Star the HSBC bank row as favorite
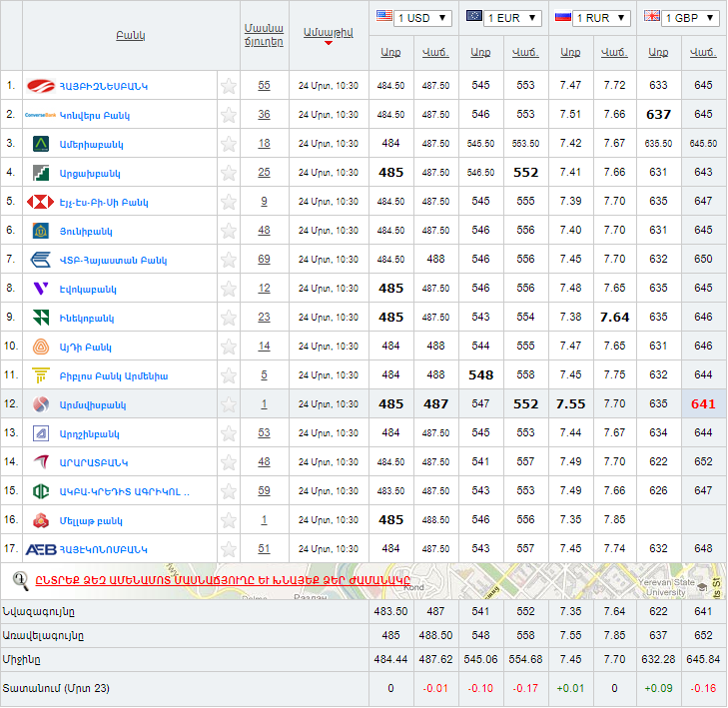The width and height of the screenshot is (728, 708). coord(229,202)
